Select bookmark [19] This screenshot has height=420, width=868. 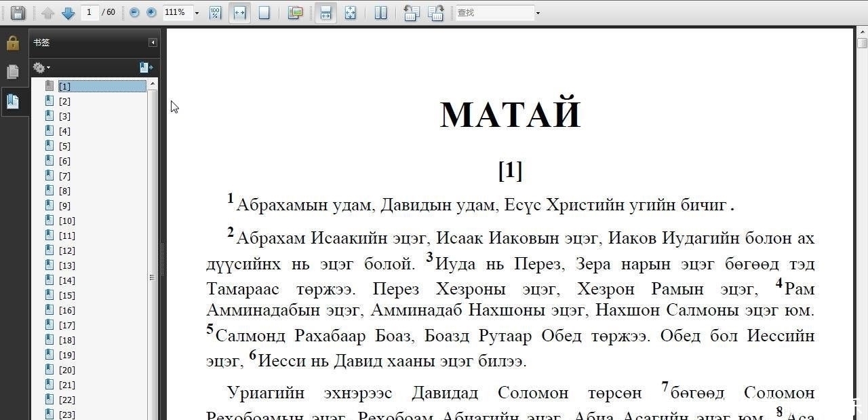tap(66, 355)
